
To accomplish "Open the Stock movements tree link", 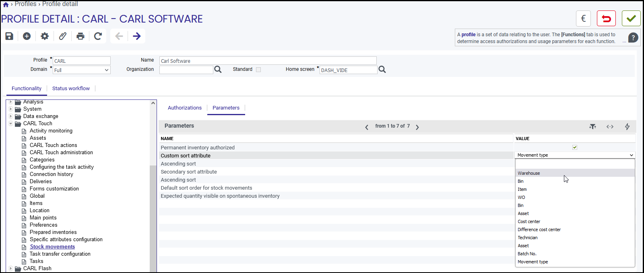I will click(x=52, y=247).
